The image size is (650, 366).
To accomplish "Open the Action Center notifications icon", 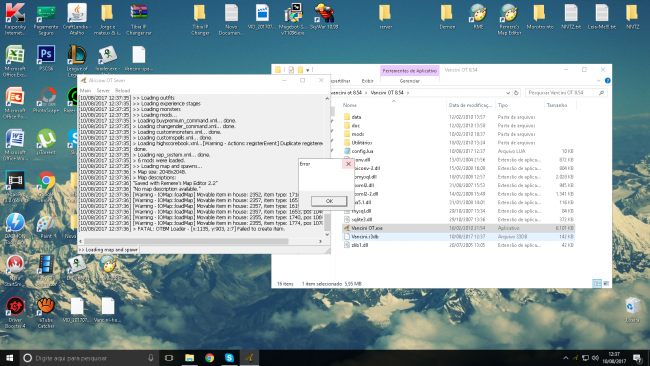I will (x=638, y=358).
